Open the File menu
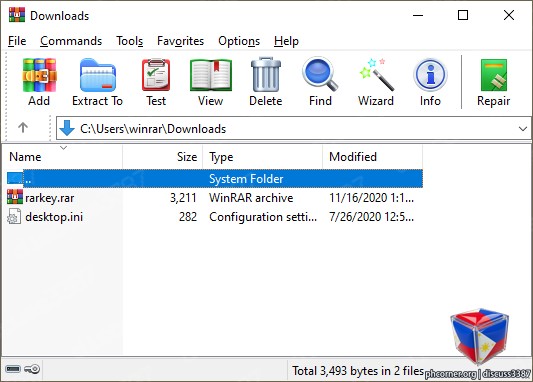 (x=17, y=41)
